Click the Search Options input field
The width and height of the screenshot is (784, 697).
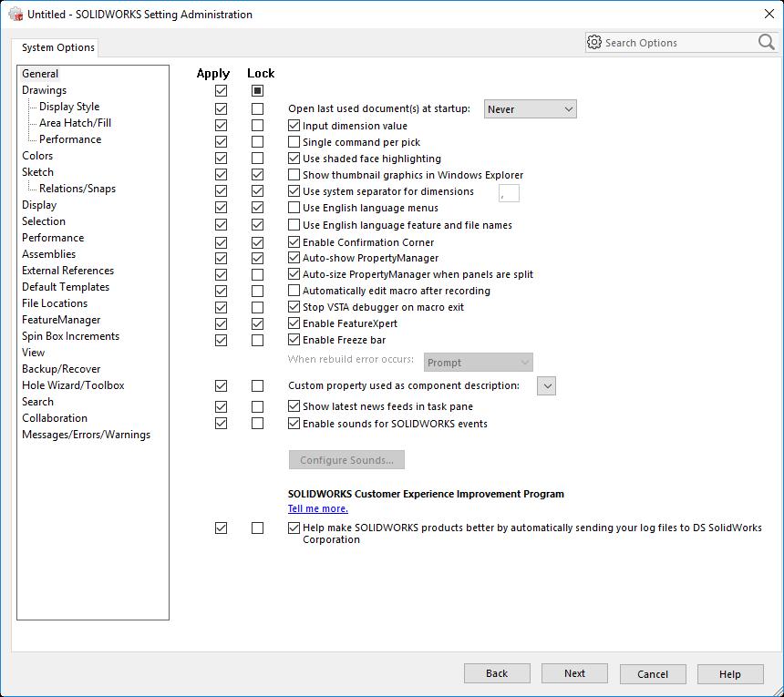coord(680,43)
